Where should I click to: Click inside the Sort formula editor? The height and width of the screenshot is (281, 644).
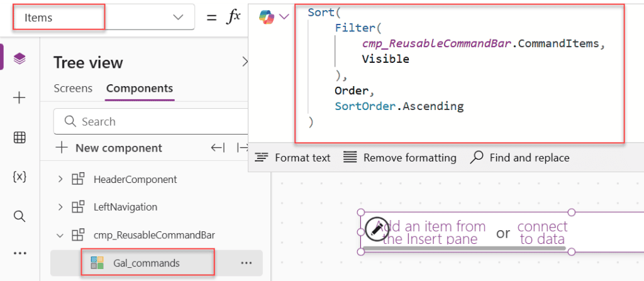[460, 73]
